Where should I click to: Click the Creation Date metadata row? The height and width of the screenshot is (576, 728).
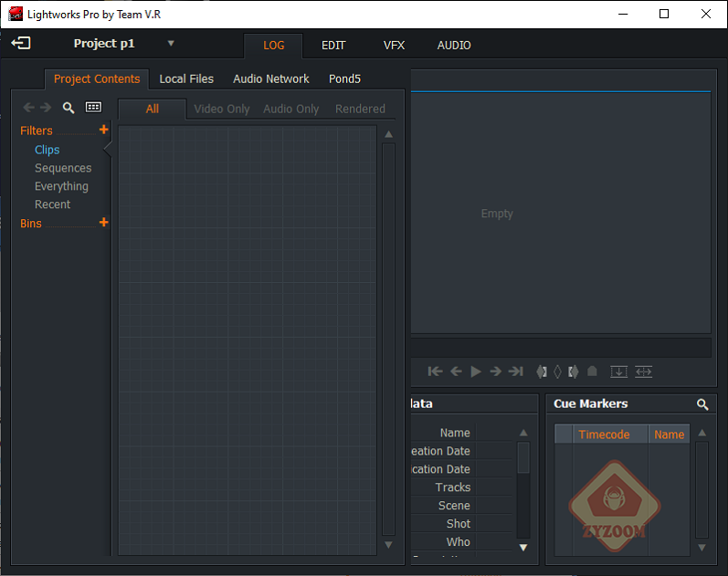point(462,451)
